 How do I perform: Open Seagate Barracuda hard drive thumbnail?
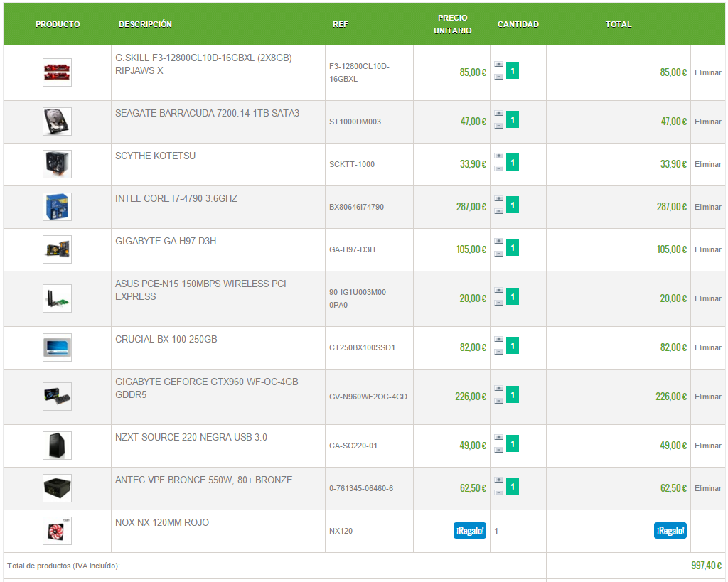[x=57, y=122]
